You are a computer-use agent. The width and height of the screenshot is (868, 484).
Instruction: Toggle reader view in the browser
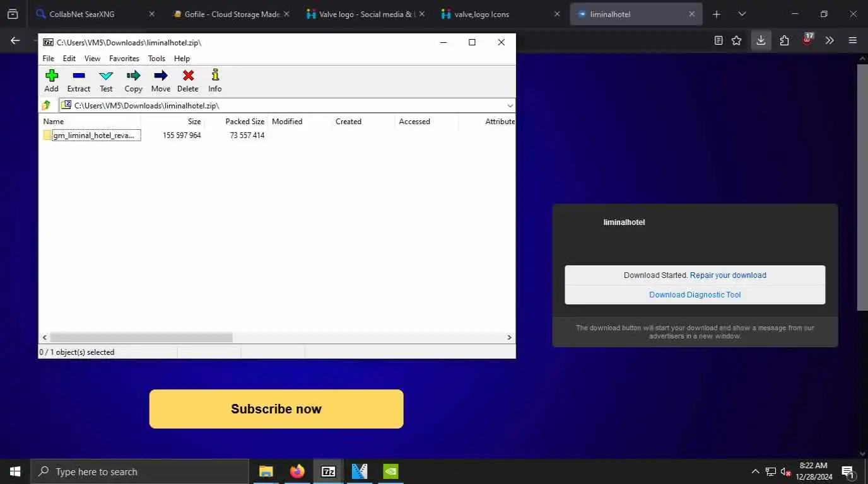[x=718, y=40]
